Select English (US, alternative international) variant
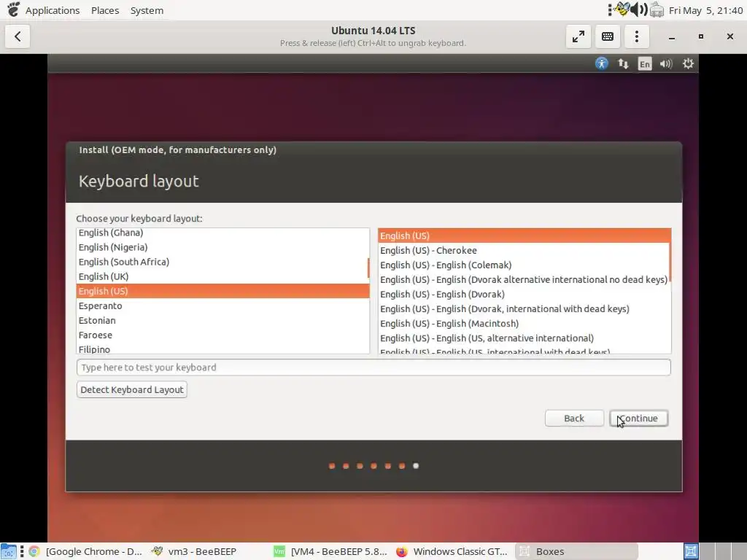Screen dimensions: 747x560 click(524, 338)
